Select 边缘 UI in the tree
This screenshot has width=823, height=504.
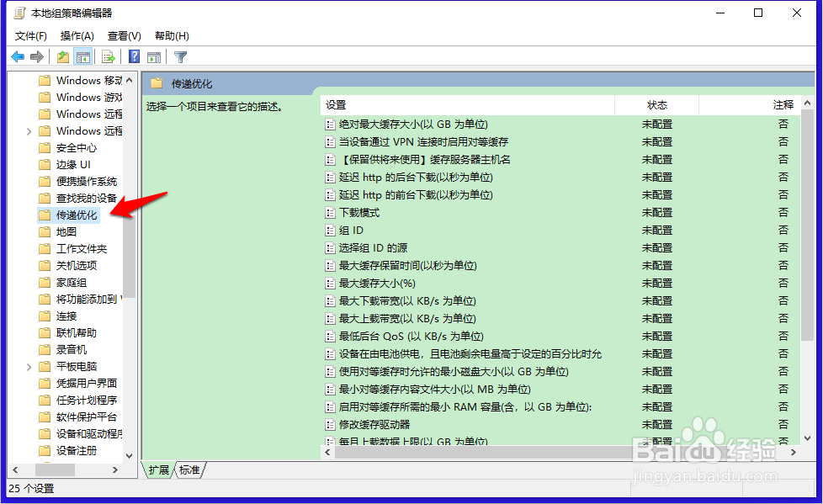click(73, 164)
